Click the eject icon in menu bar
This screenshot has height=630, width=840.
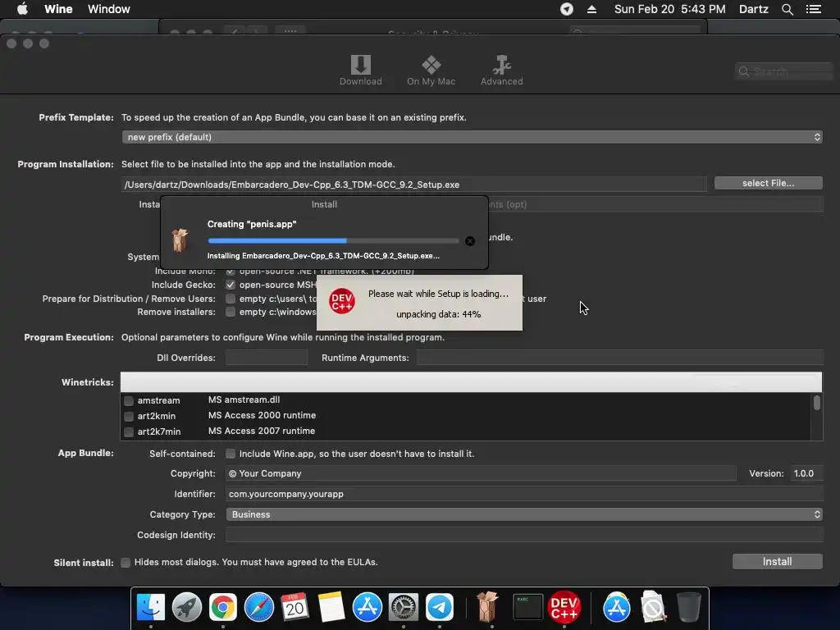[592, 9]
